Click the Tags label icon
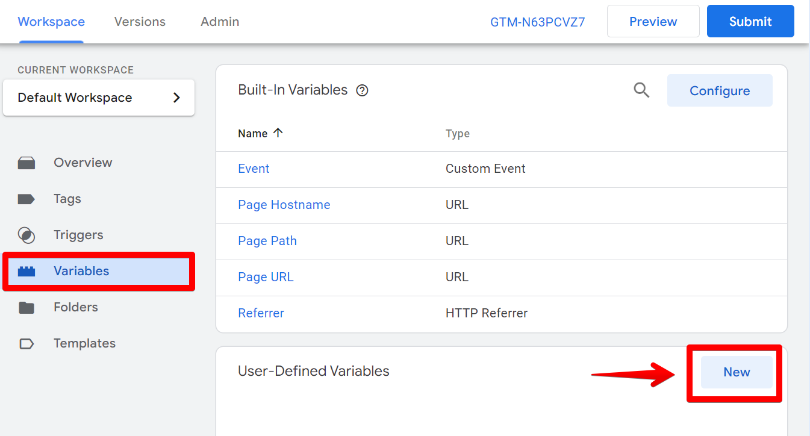 (27, 199)
